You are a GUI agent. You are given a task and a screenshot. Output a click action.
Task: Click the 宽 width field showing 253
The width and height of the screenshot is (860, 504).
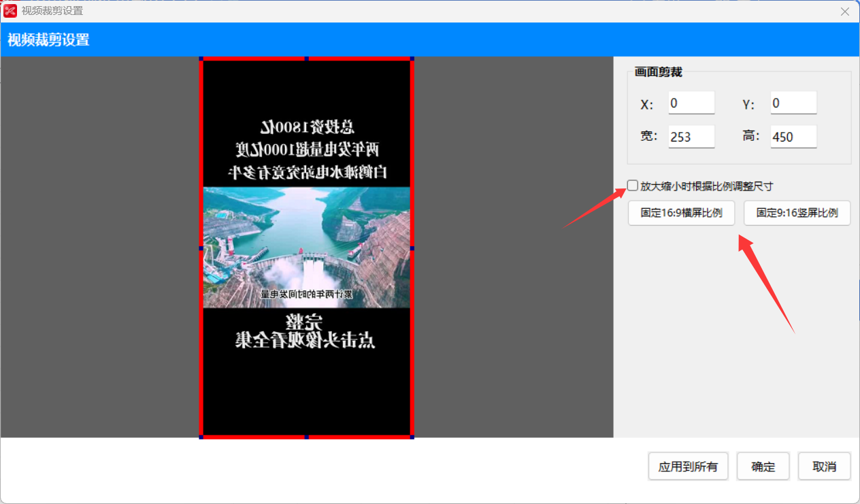691,136
